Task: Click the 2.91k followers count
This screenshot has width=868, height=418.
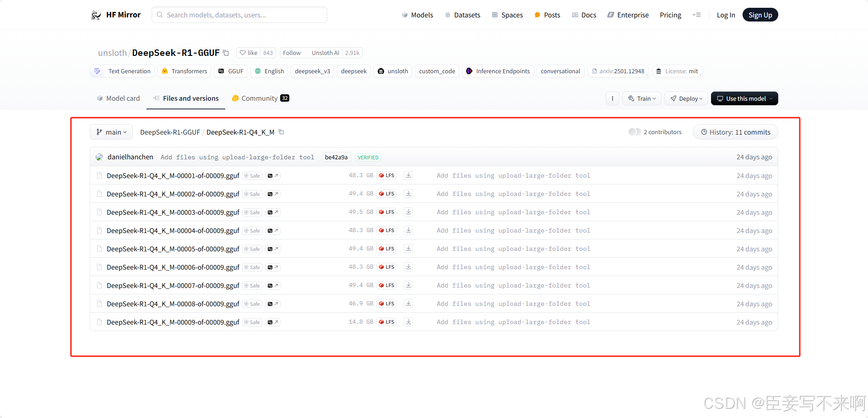Action: click(352, 53)
